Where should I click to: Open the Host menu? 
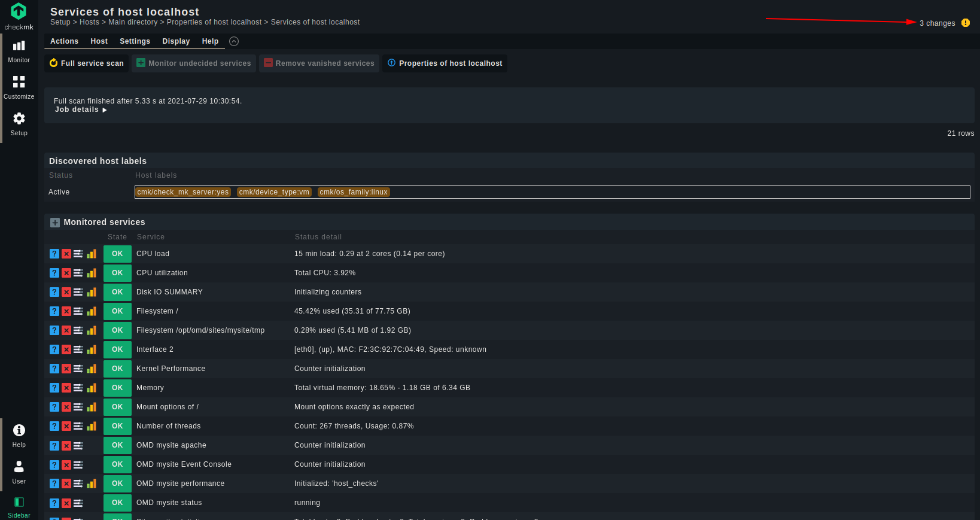coord(99,41)
